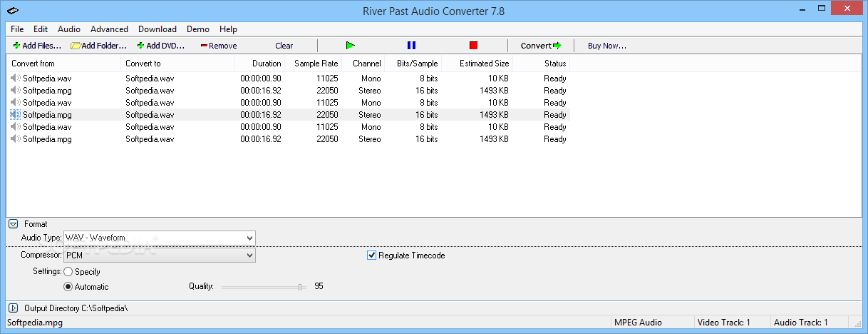This screenshot has height=334, width=868.
Task: Open the Buy Now link
Action: tap(606, 46)
